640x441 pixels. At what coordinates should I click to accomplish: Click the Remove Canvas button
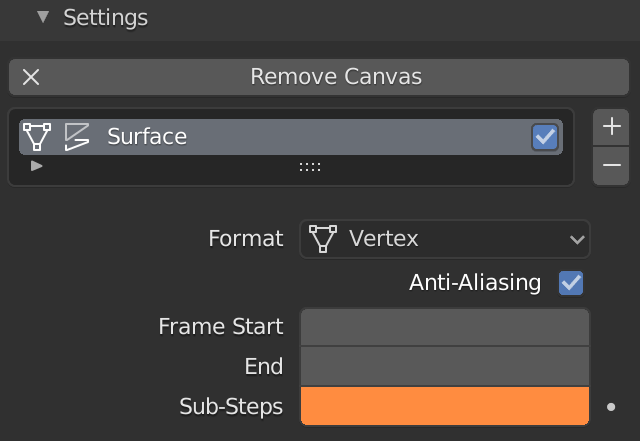pyautogui.click(x=320, y=77)
